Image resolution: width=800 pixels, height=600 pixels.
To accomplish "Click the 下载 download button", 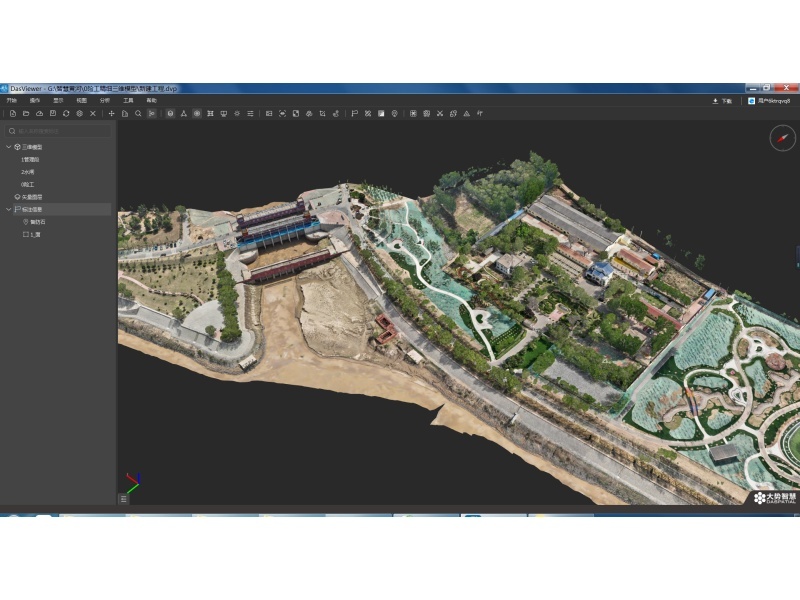I will [721, 101].
